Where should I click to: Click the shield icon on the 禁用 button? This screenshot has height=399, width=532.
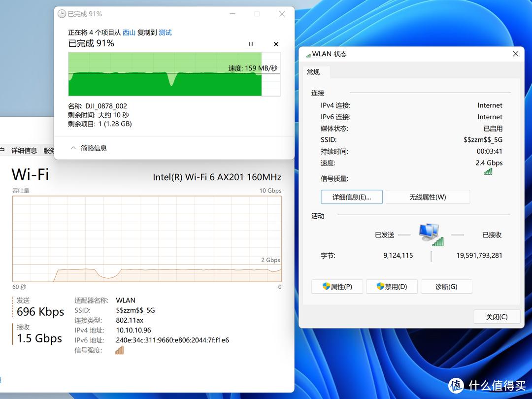tap(380, 286)
